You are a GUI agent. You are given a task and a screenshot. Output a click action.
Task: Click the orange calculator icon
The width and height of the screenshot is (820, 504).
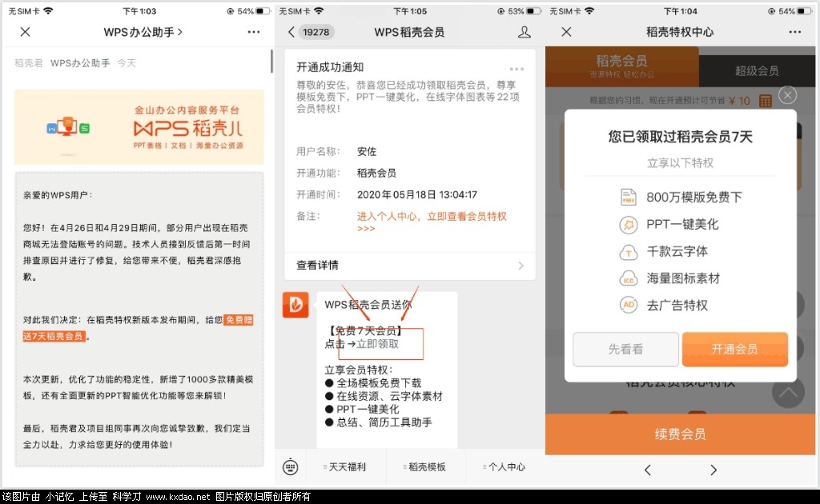coord(765,101)
